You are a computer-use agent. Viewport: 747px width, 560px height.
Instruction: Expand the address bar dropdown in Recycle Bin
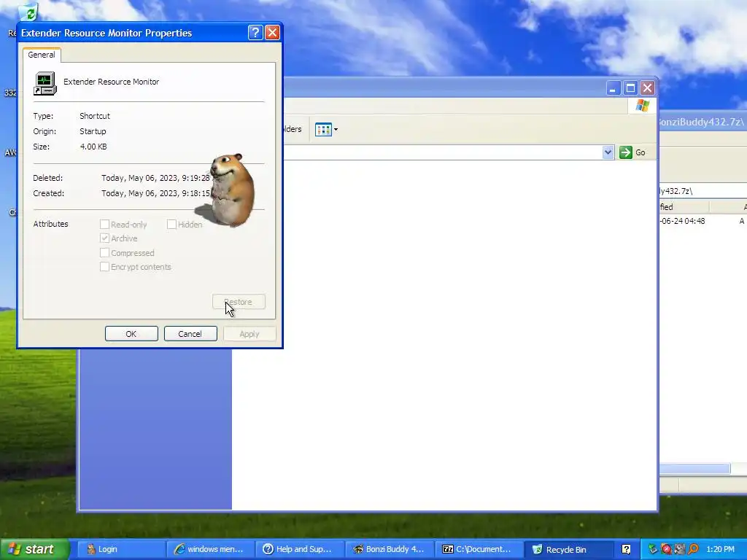(608, 152)
